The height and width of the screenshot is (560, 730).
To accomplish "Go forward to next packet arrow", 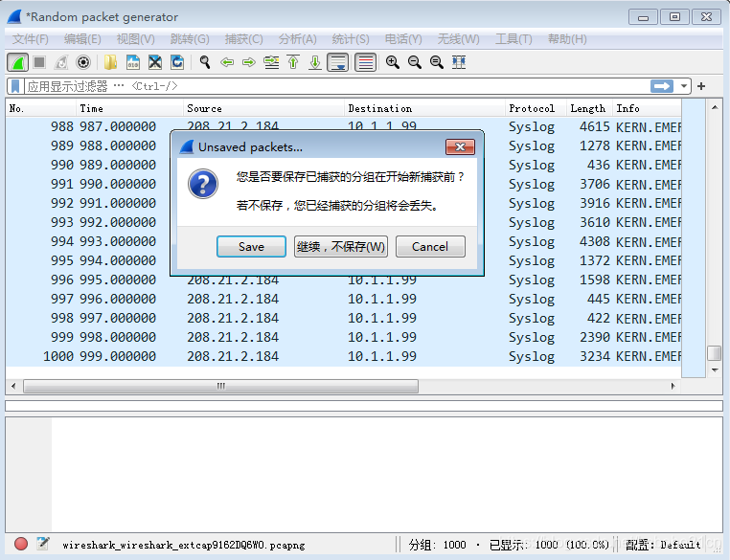I will click(x=249, y=62).
